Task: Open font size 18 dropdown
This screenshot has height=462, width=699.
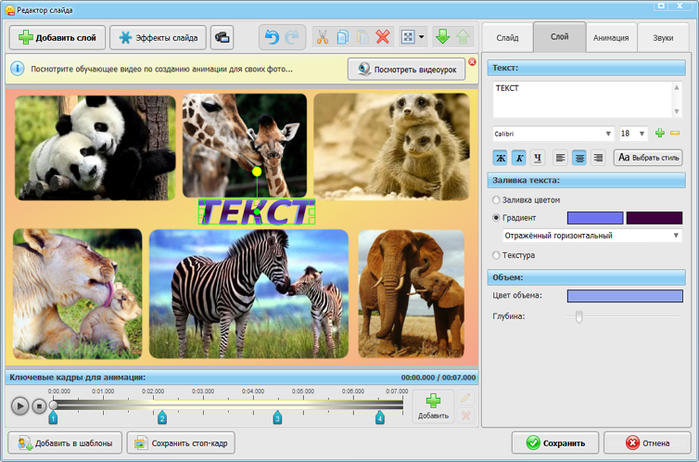Action: point(633,133)
